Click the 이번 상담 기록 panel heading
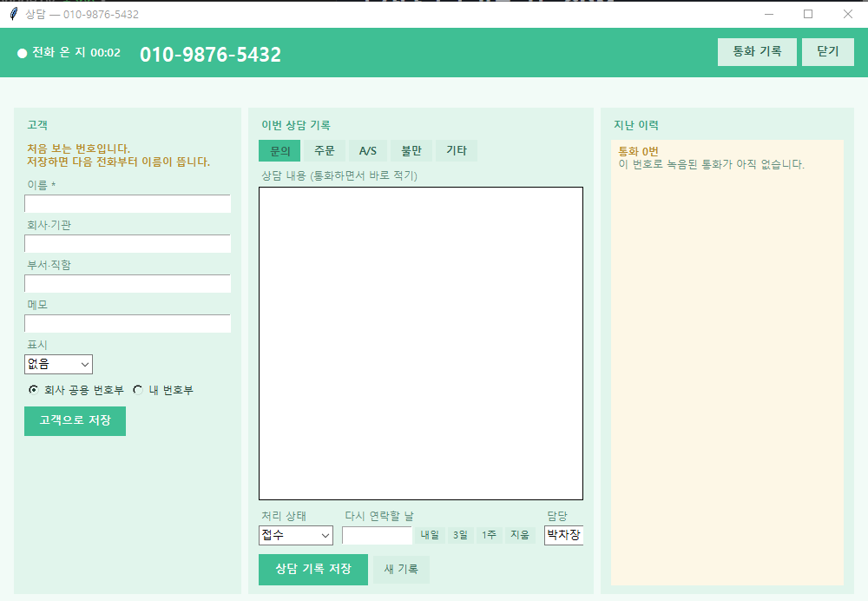The image size is (868, 601). pyautogui.click(x=296, y=125)
